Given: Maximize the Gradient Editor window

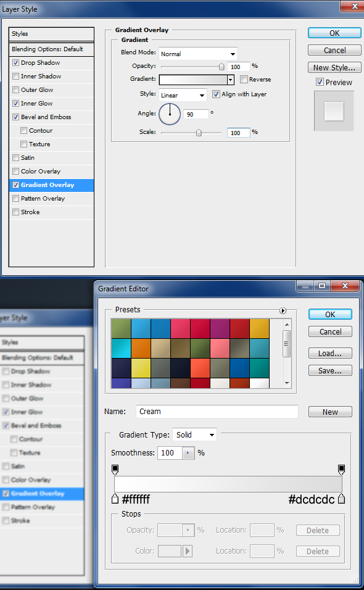Looking at the screenshot, I should point(322,286).
